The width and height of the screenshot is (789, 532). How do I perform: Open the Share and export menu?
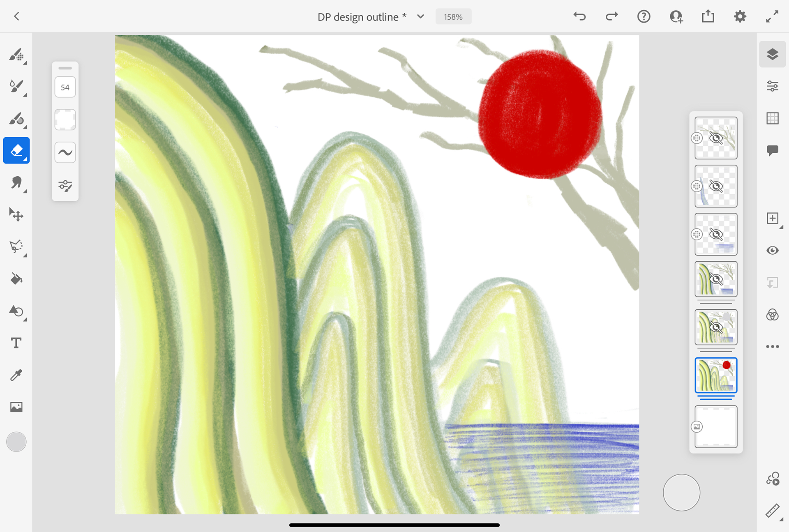coord(708,16)
